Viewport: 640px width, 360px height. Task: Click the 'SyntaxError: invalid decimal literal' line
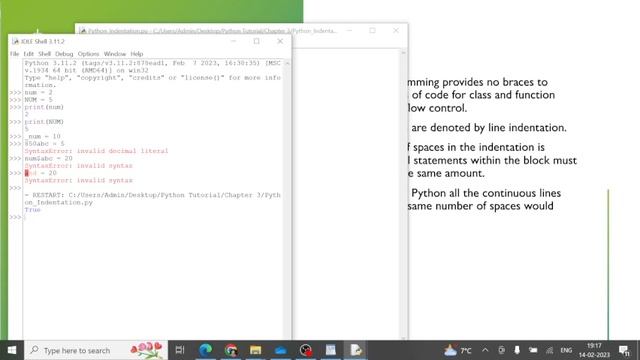coord(96,151)
